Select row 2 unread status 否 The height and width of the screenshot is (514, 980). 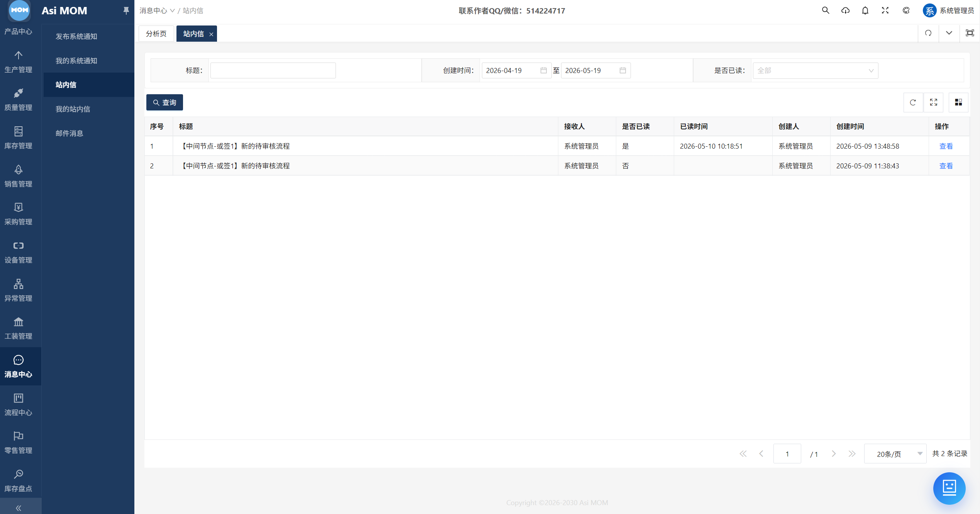tap(626, 166)
